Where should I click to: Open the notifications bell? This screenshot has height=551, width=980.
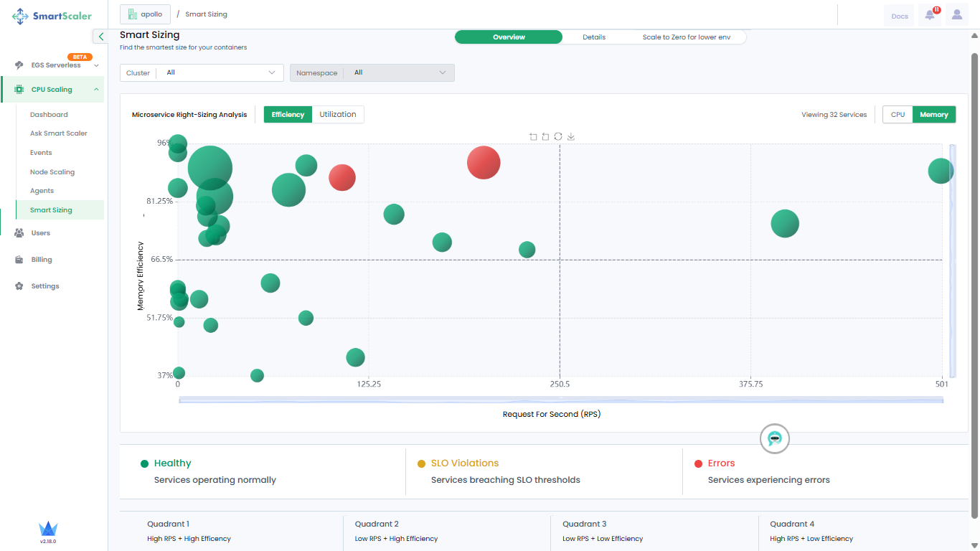pos(930,15)
